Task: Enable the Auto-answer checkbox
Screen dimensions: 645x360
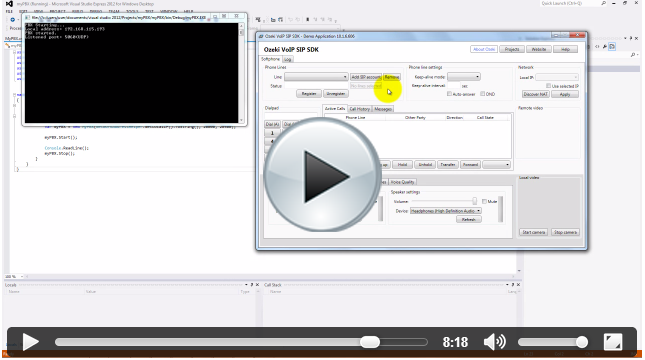Action: pos(449,94)
